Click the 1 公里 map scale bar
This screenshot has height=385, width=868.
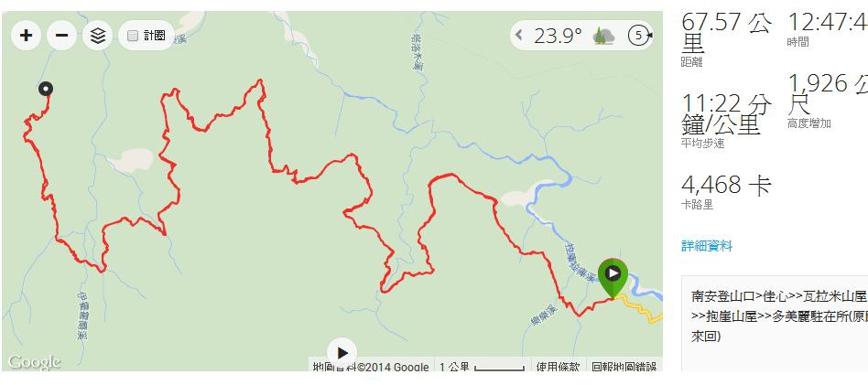[x=482, y=367]
